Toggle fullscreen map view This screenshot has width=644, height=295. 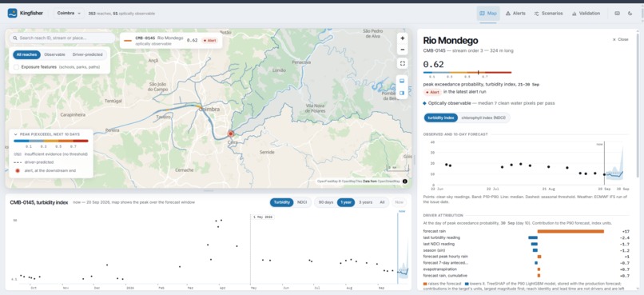pyautogui.click(x=402, y=63)
